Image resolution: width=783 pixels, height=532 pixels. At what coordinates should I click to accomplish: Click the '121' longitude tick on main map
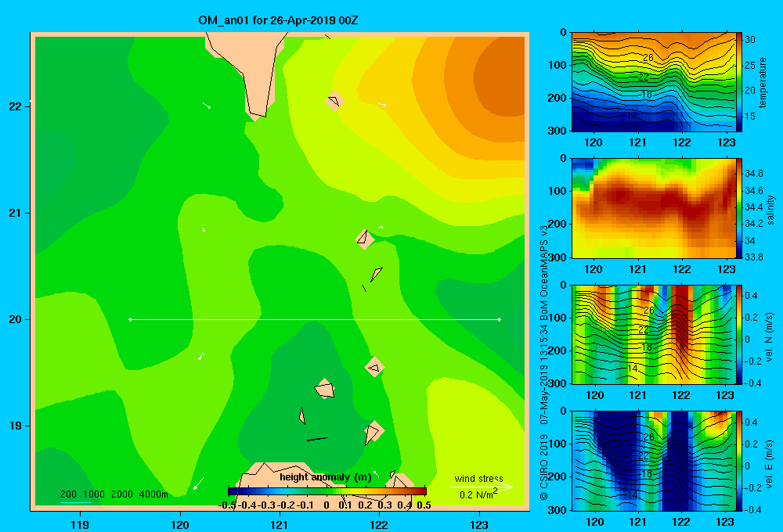(x=280, y=524)
